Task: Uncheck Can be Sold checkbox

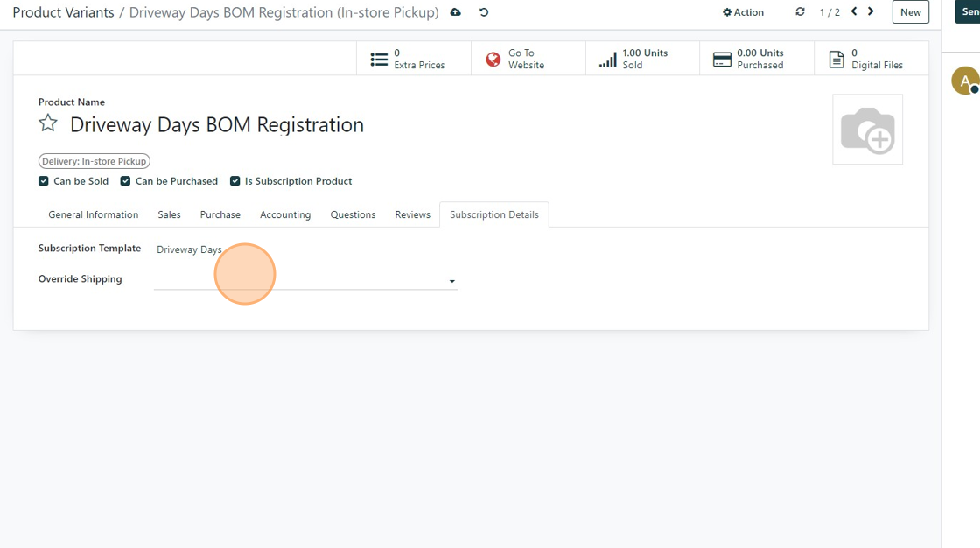Action: 44,181
